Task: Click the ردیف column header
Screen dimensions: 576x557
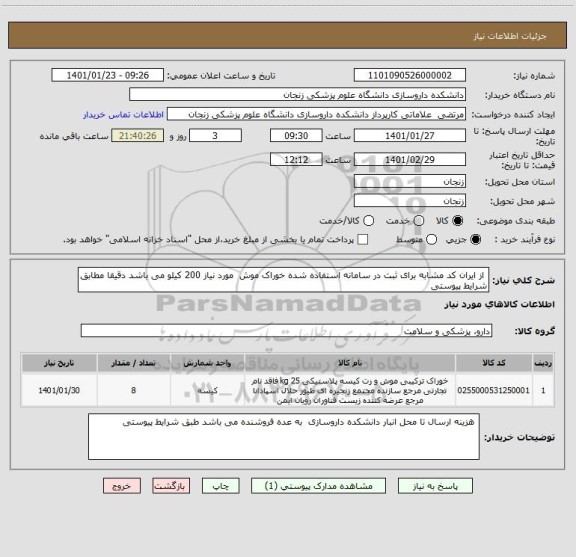Action: pos(543,363)
